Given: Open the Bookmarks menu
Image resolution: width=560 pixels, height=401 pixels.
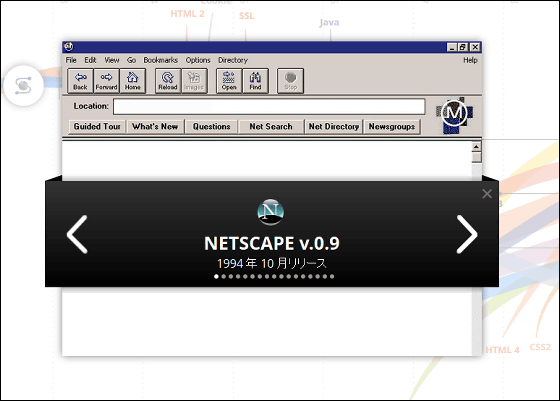Looking at the screenshot, I should (x=161, y=60).
